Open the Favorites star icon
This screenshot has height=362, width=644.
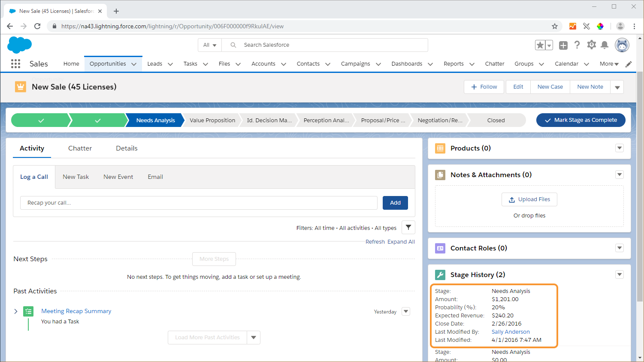click(x=540, y=45)
